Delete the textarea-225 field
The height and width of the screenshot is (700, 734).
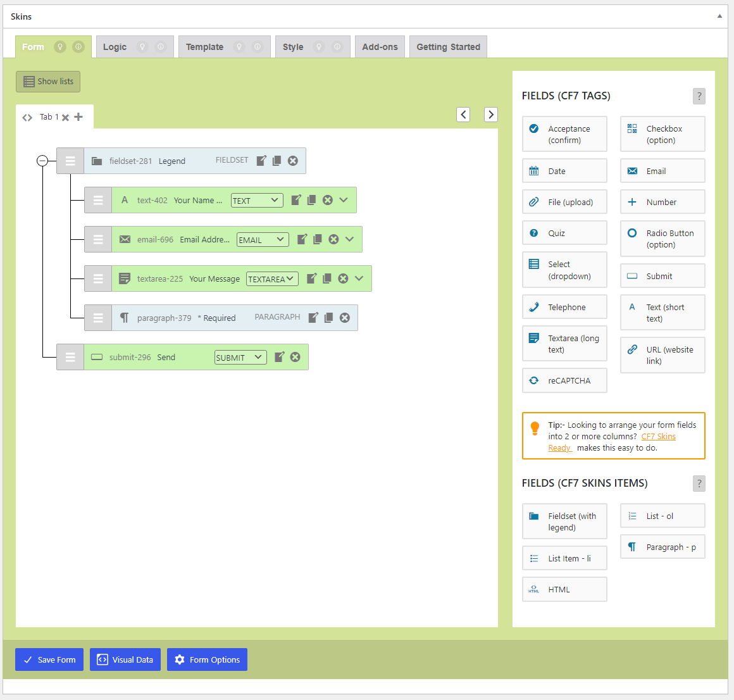(x=343, y=278)
